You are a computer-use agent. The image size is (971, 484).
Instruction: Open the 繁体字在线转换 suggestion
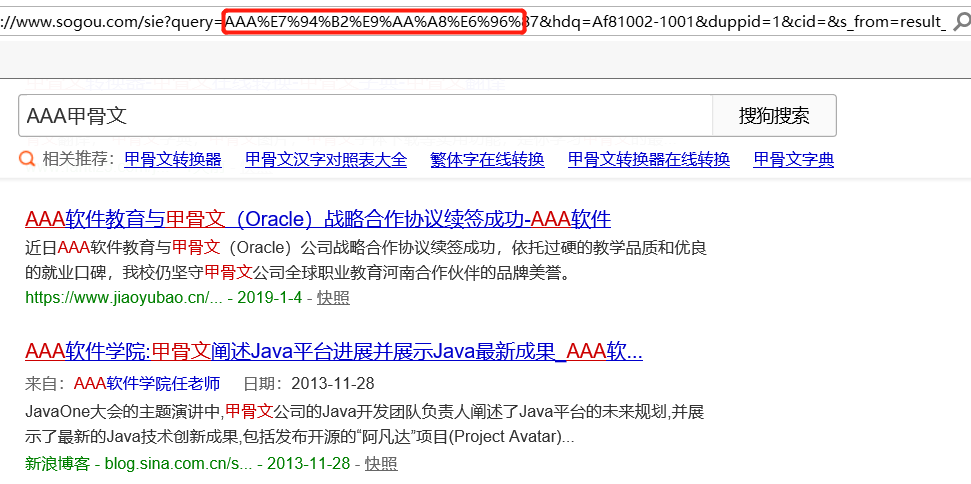(487, 160)
